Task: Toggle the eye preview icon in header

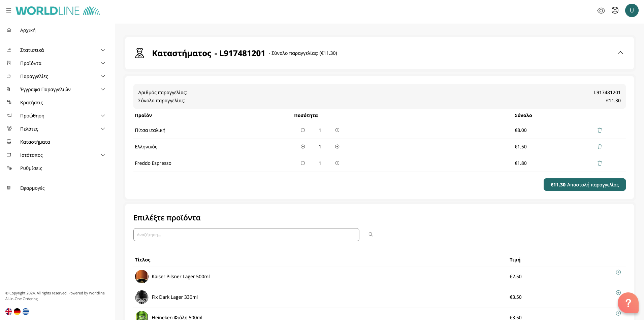Action: click(x=601, y=11)
